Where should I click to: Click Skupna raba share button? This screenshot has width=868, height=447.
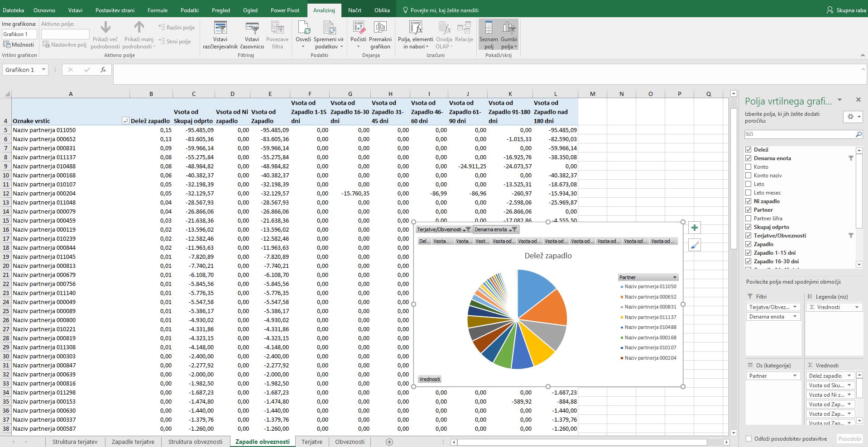point(846,10)
